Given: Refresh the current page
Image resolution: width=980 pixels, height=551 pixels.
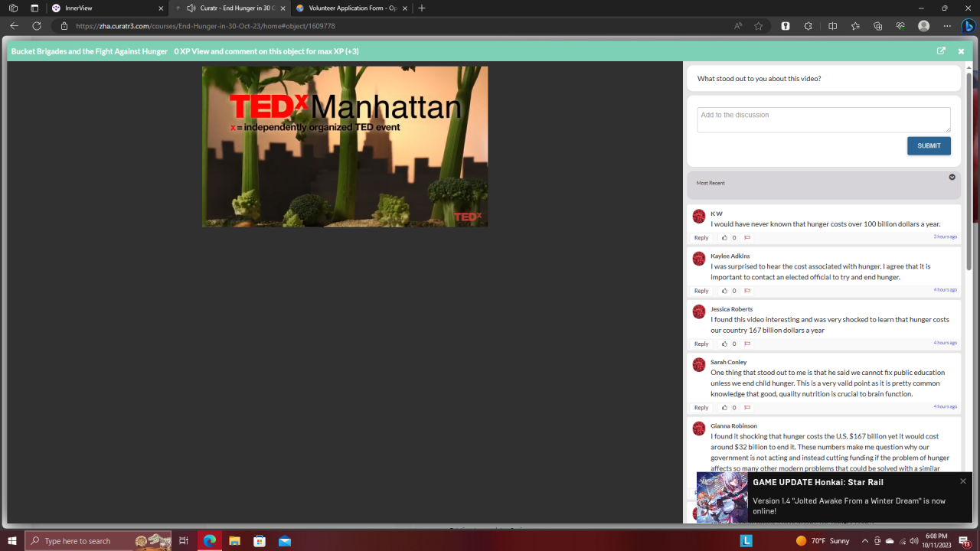Looking at the screenshot, I should (36, 26).
